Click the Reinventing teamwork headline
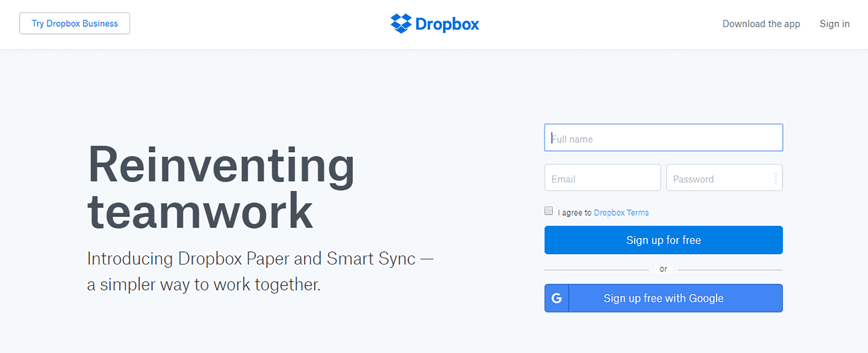The width and height of the screenshot is (868, 353). point(221,188)
